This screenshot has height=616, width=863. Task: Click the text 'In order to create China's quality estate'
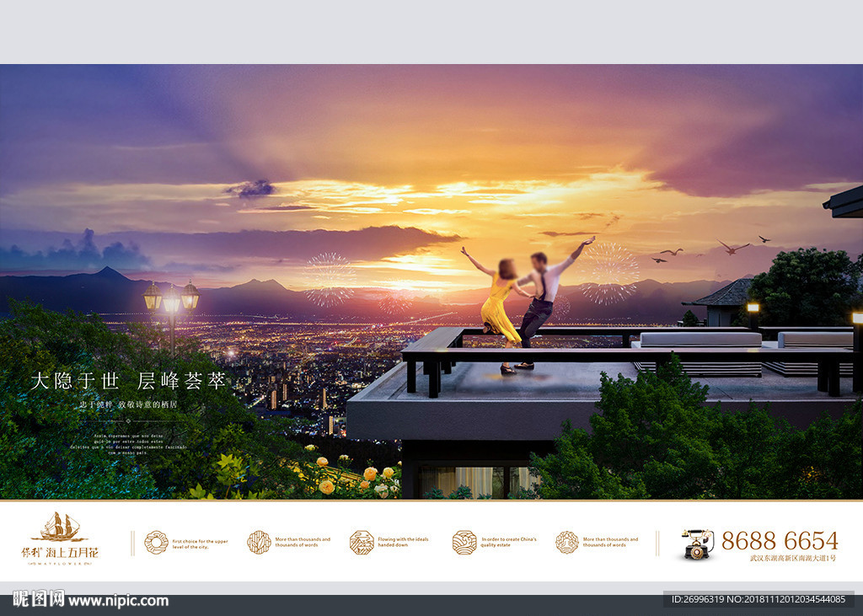click(508, 542)
